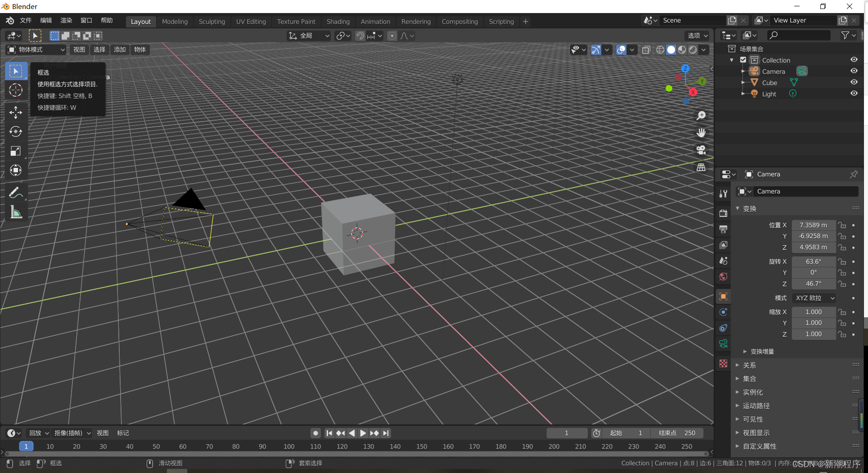The height and width of the screenshot is (473, 868).
Task: Uncheck the Collection checkbox in outliner
Action: (x=743, y=60)
